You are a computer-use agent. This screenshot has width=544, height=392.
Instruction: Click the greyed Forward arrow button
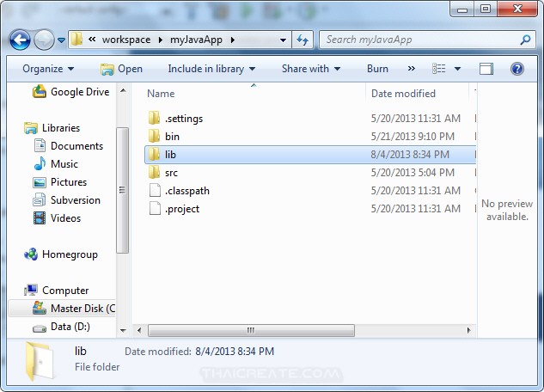[44, 40]
